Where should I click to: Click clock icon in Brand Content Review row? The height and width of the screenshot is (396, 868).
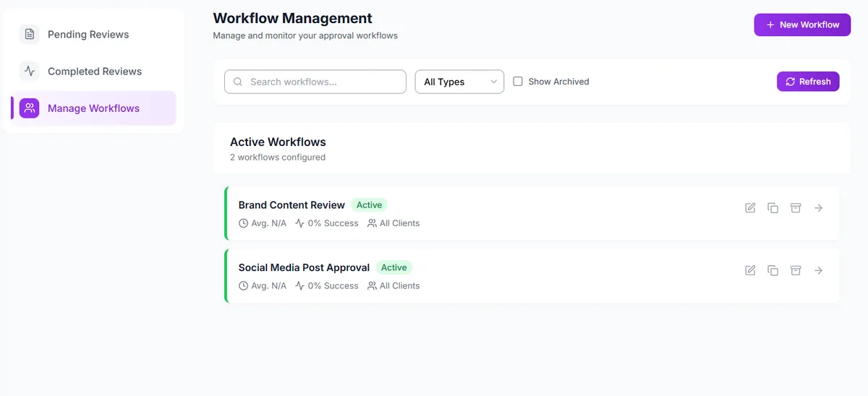pos(244,223)
